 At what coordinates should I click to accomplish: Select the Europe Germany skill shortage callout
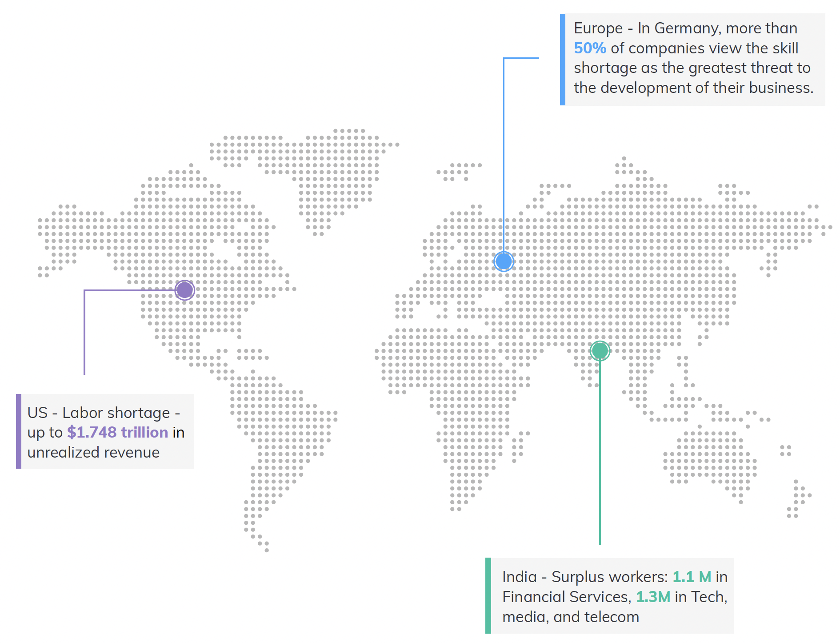pyautogui.click(x=692, y=59)
